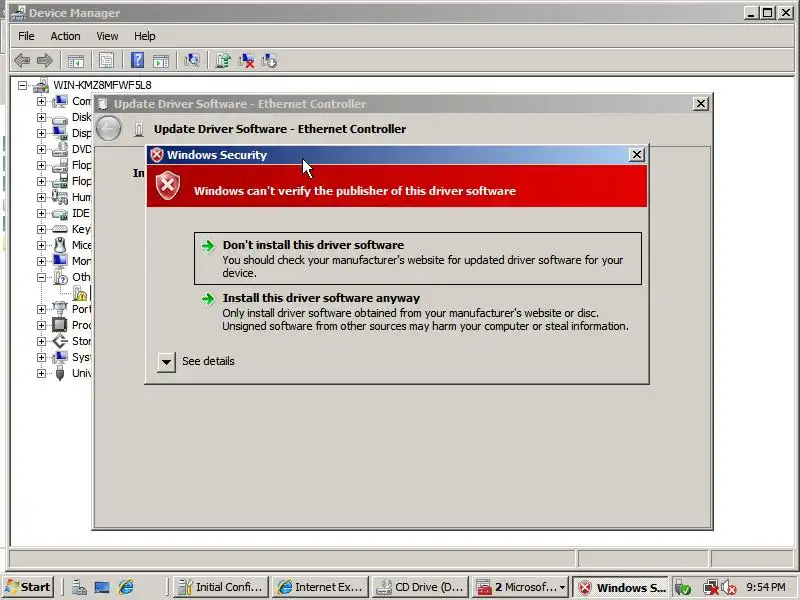Viewport: 800px width, 600px height.
Task: Click Show Desktop quick launch icon
Action: [x=102, y=588]
